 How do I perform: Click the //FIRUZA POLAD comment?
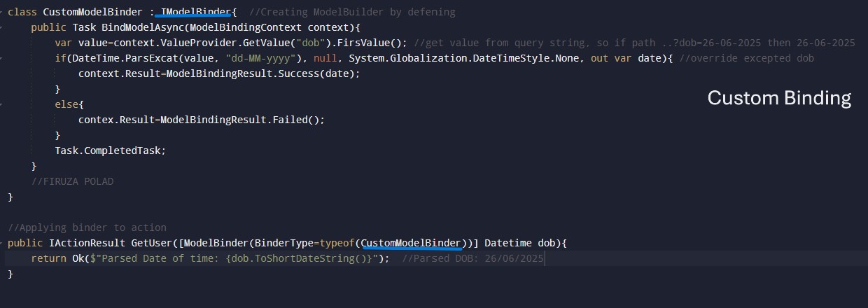(72, 181)
